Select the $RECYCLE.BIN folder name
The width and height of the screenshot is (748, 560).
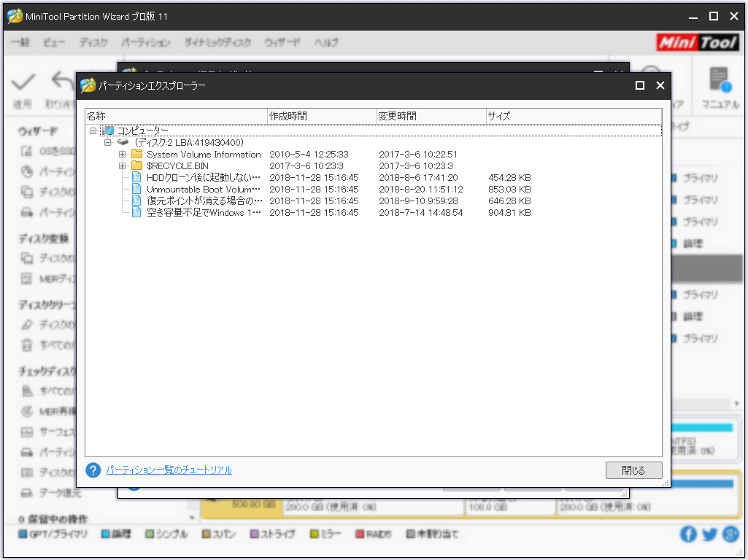[177, 166]
